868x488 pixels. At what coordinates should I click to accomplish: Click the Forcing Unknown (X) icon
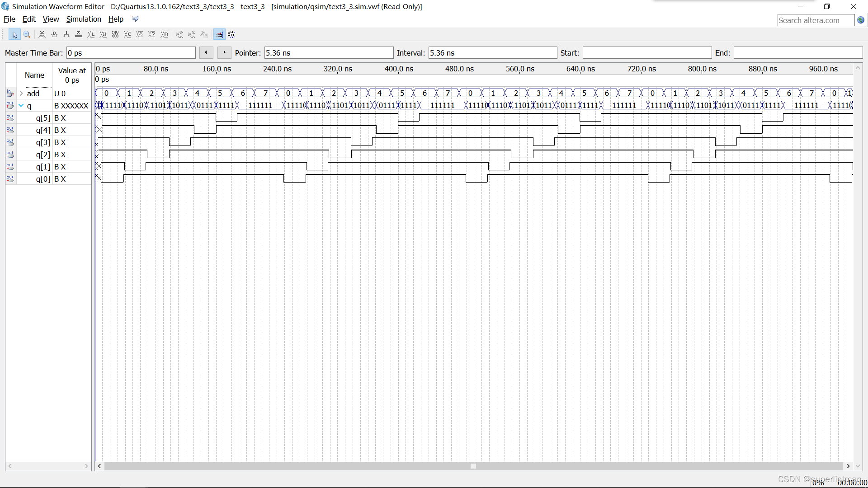(x=42, y=34)
